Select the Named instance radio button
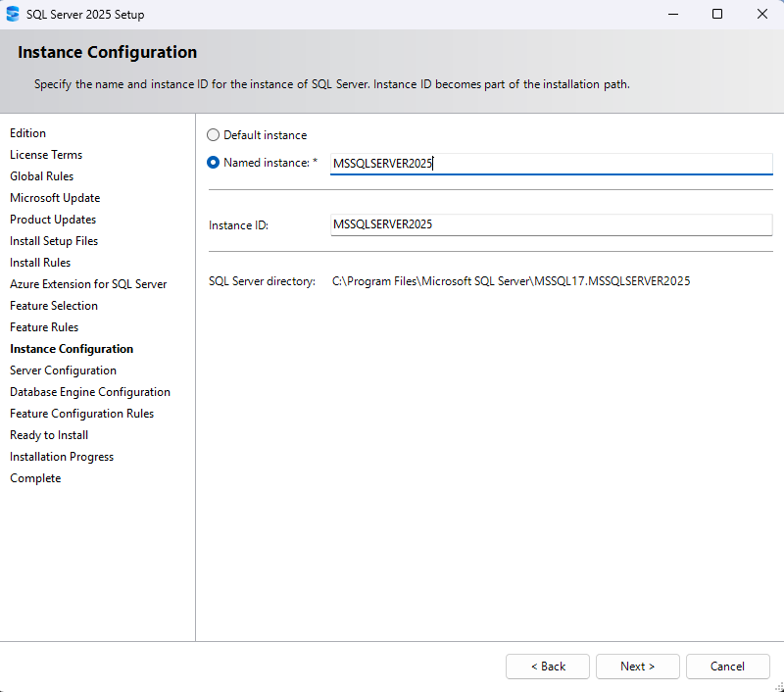 coord(213,162)
